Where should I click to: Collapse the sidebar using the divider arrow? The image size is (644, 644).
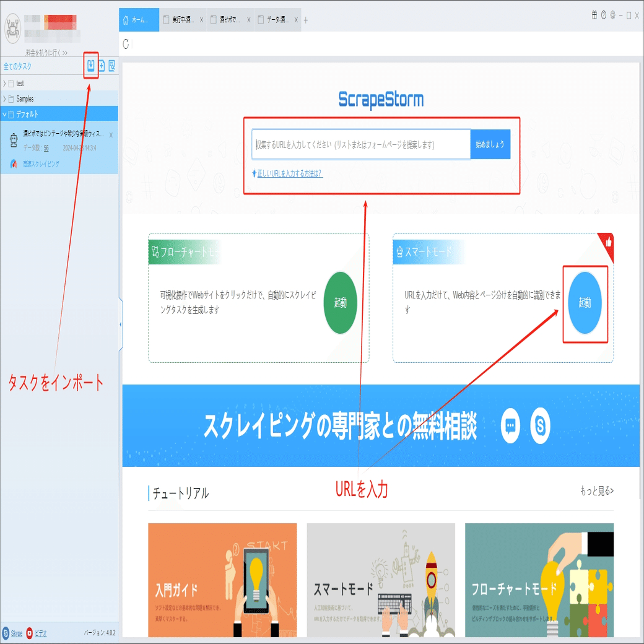click(x=120, y=324)
